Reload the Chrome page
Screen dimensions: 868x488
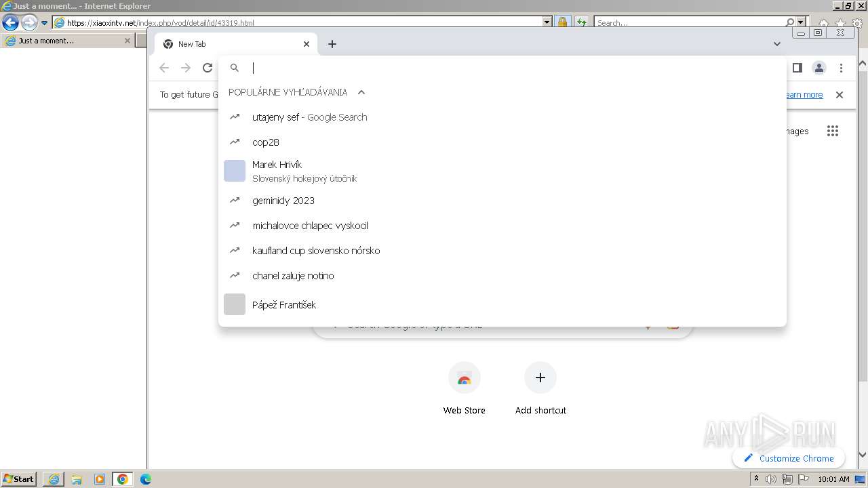[208, 68]
